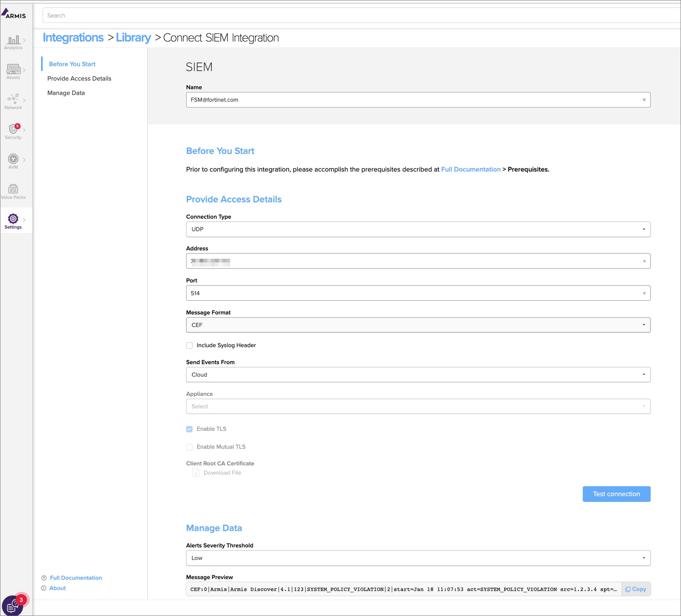This screenshot has width=681, height=616.
Task: Copy the CEF message preview
Action: pyautogui.click(x=636, y=589)
